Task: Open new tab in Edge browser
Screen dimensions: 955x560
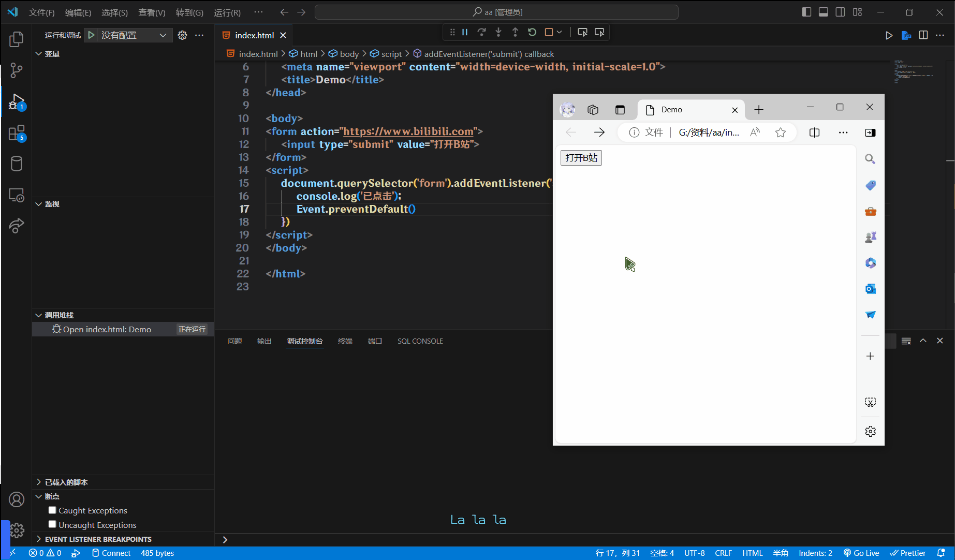Action: 759,110
